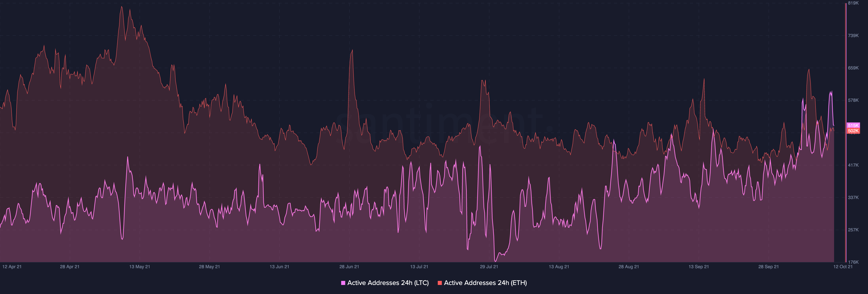The width and height of the screenshot is (868, 294).
Task: Click the pink LTC legend color swatch
Action: coord(343,283)
